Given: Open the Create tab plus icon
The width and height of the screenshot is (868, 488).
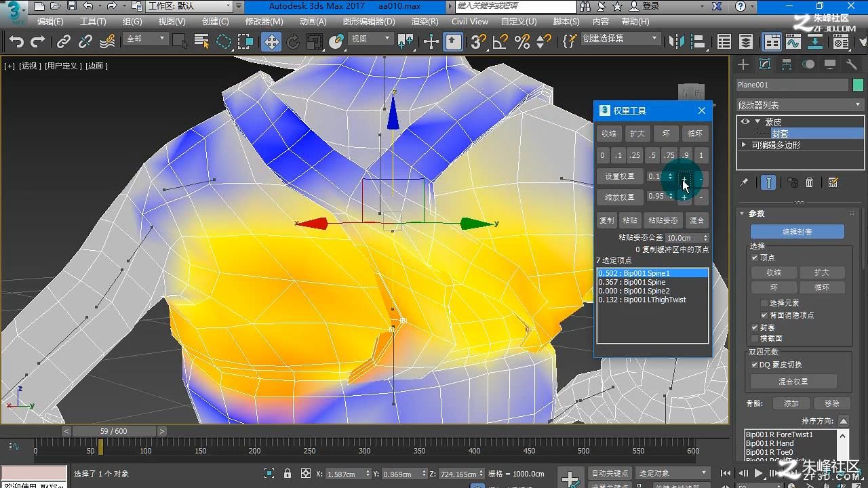Looking at the screenshot, I should (x=743, y=64).
